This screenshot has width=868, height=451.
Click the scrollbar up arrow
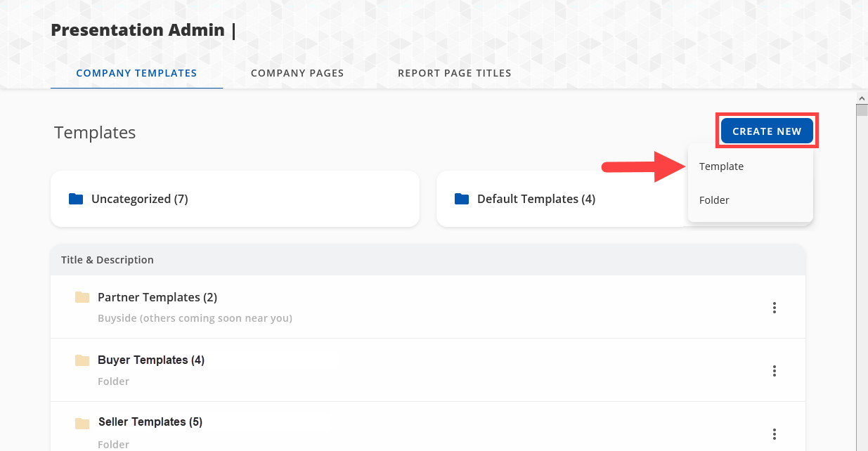click(x=862, y=98)
